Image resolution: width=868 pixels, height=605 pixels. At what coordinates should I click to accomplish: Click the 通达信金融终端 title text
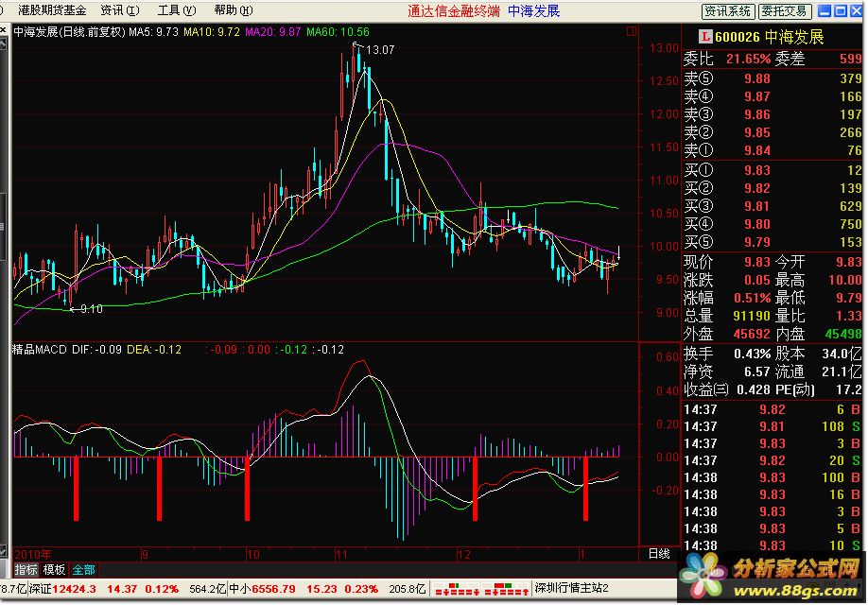[454, 11]
